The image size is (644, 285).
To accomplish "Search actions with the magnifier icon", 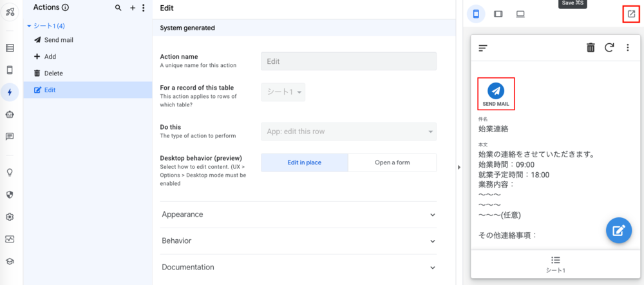I will (x=118, y=8).
